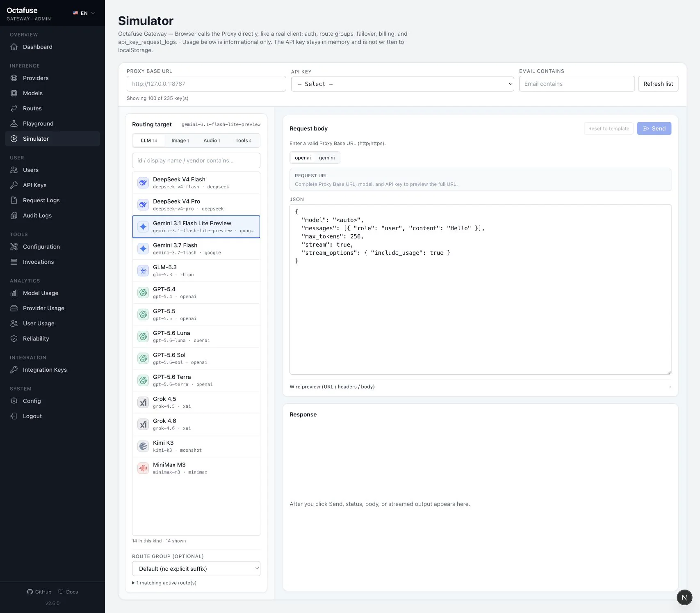Click the Kimi K3 moonshot icon

point(143,446)
